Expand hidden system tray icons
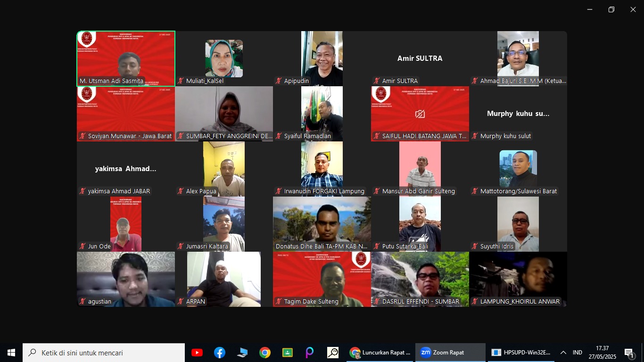Viewport: 644px width, 362px height. [x=563, y=353]
